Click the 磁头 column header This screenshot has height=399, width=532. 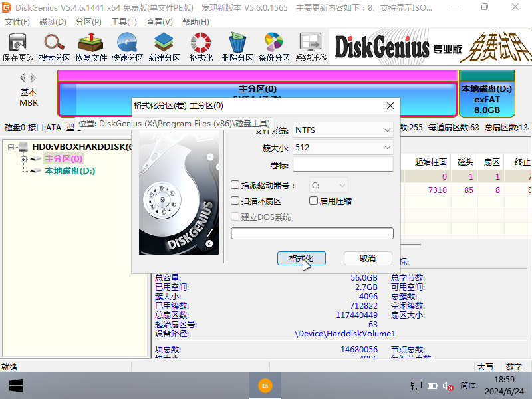(x=465, y=162)
